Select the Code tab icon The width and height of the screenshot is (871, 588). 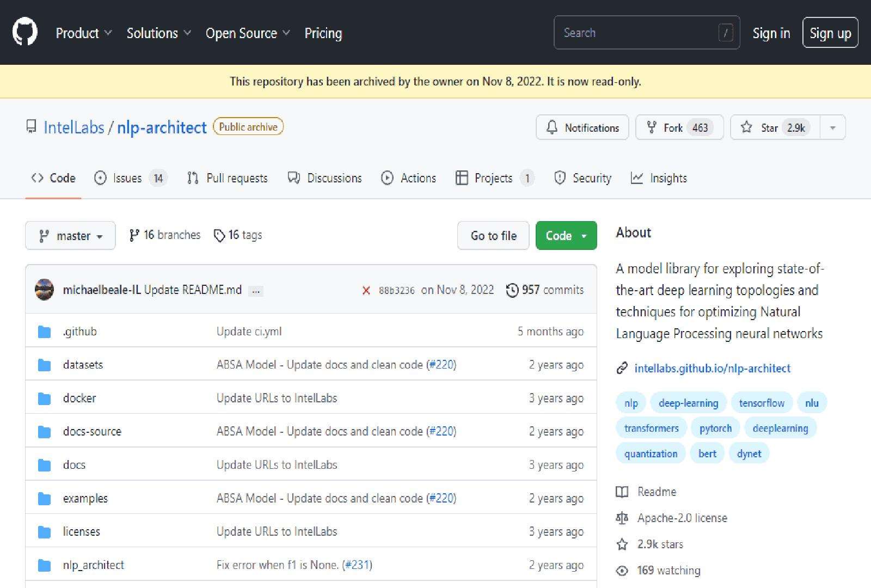[37, 177]
